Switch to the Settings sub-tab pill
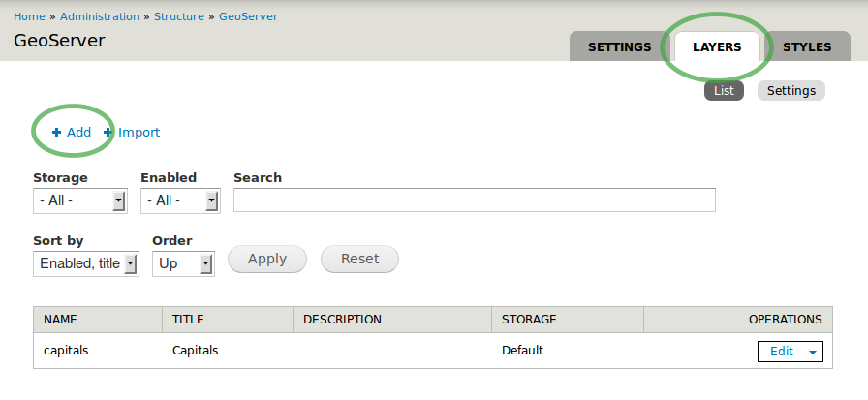The image size is (868, 400). [x=790, y=91]
